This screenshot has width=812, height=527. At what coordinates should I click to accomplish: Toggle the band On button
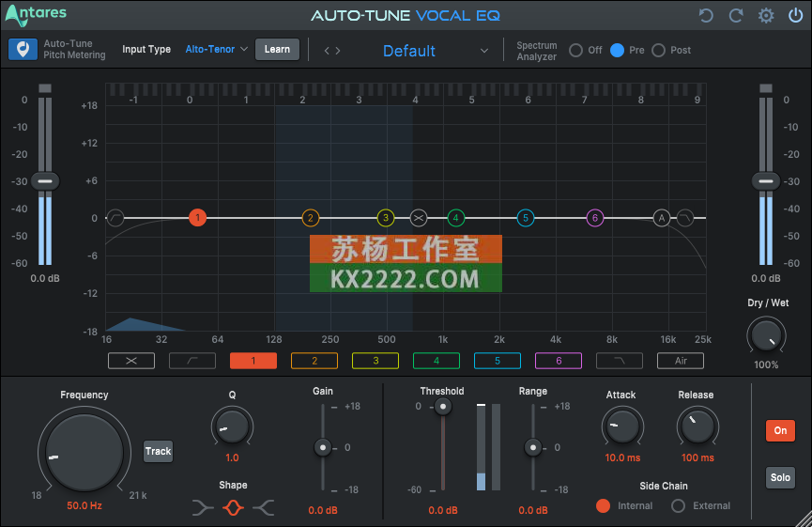point(780,430)
